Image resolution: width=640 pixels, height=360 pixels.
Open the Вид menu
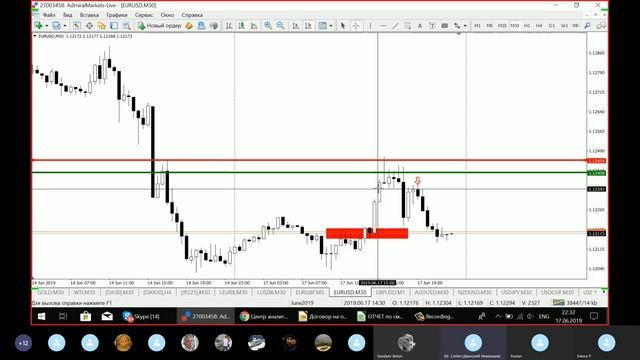point(67,15)
